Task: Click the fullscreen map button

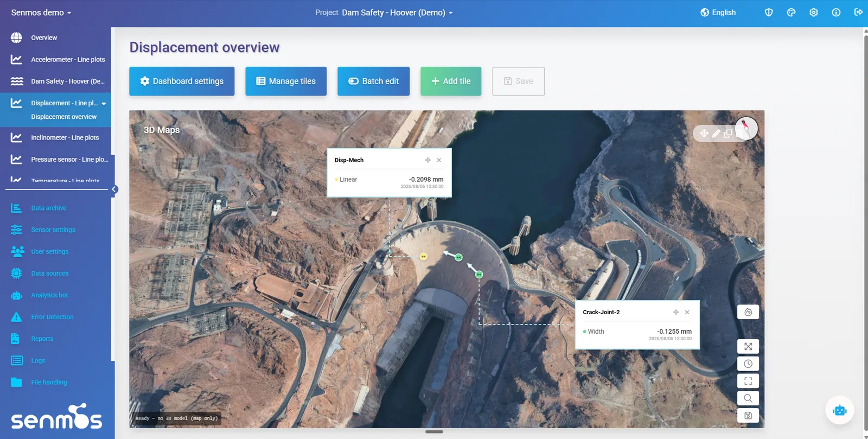Action: tap(748, 381)
